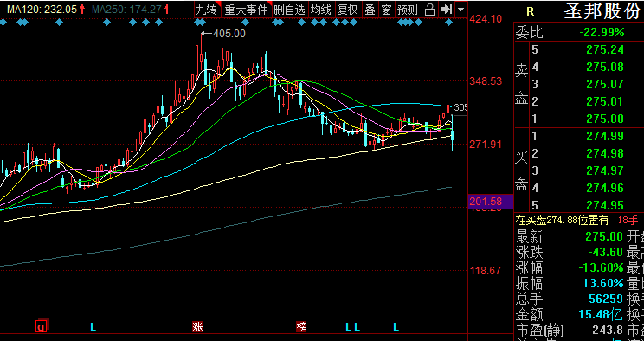This screenshot has height=341, width=644.
Task: Select sell level 5 price 275.24
Action: (x=604, y=49)
